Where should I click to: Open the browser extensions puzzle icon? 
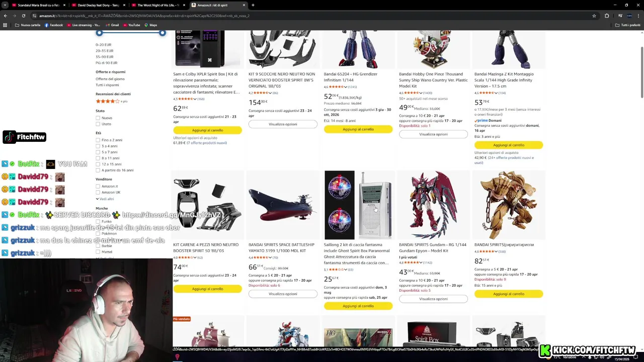[607, 16]
